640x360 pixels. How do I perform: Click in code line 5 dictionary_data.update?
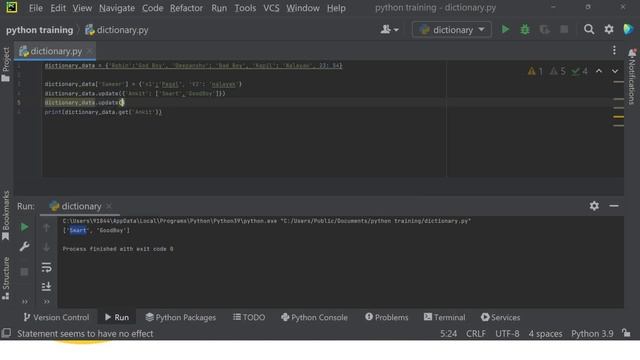tap(84, 102)
